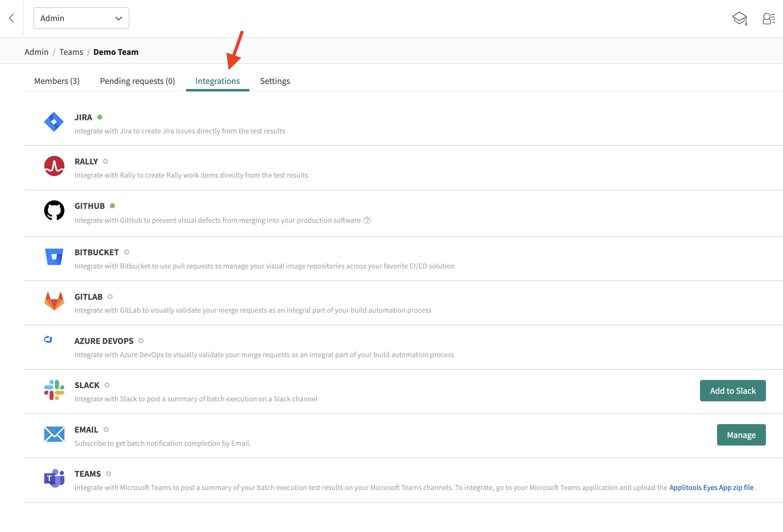The width and height of the screenshot is (783, 532).
Task: Toggle the JIRA integration status indicator
Action: coord(102,117)
